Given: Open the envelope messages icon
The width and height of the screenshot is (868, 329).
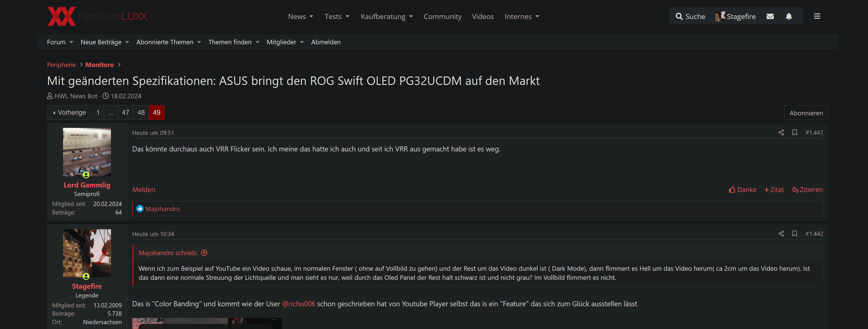Looking at the screenshot, I should coord(770,16).
